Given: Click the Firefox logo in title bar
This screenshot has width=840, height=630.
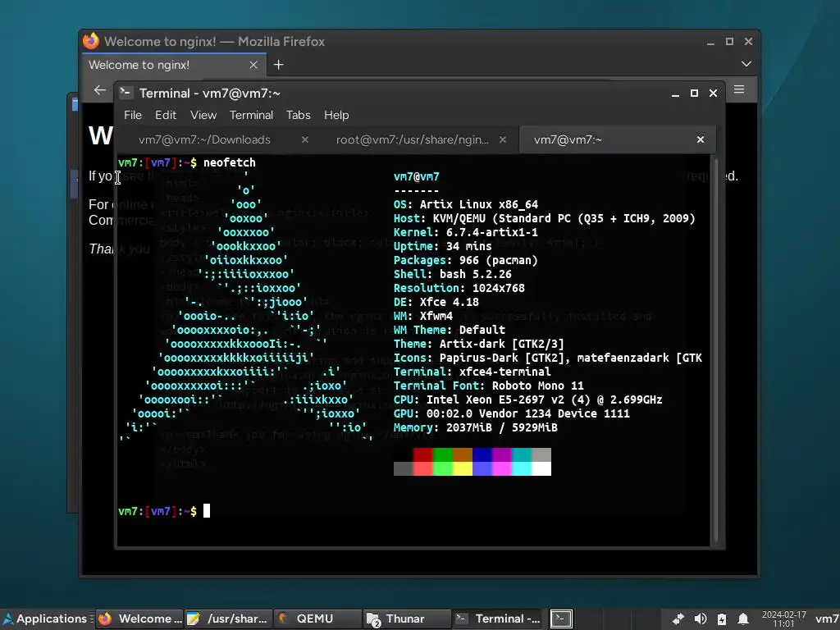Looking at the screenshot, I should click(x=91, y=41).
